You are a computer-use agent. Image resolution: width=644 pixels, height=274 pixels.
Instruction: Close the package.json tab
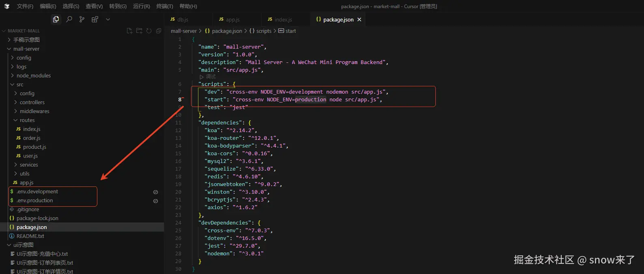tap(359, 19)
